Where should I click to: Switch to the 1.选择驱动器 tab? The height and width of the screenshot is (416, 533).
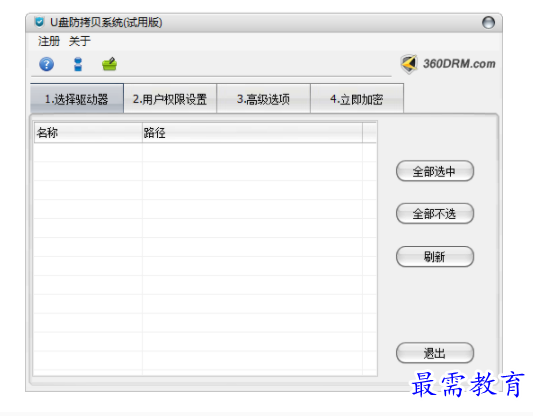pos(77,99)
